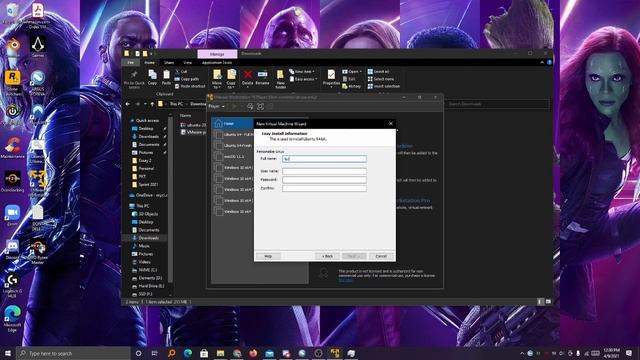The image size is (640, 360).
Task: Open Application Tools tab in File Explorer
Action: click(217, 62)
